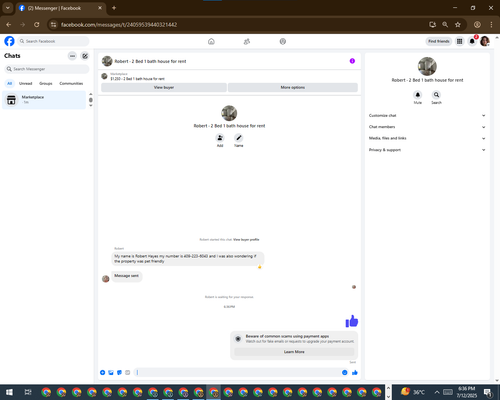Image resolution: width=500 pixels, height=400 pixels.
Task: Go to Home feed icon
Action: (x=211, y=41)
